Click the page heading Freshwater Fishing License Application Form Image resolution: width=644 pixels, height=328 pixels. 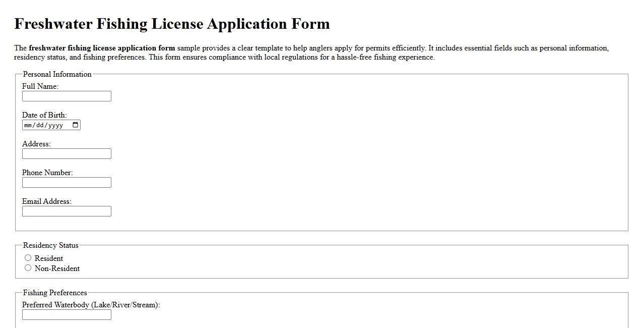click(172, 23)
